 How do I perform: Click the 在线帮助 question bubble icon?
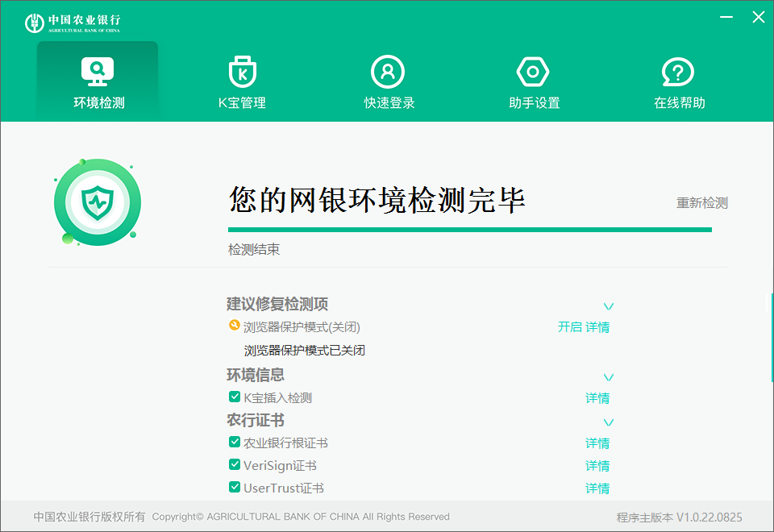coord(678,72)
